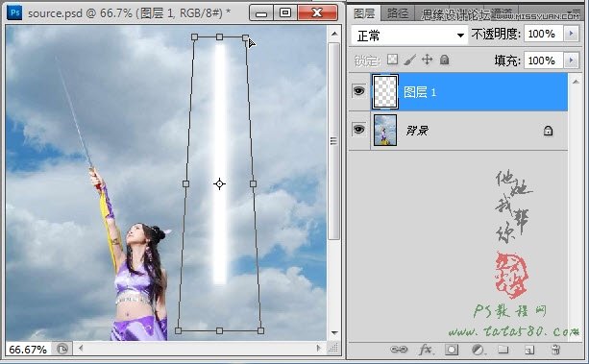589x364 pixels.
Task: Open the 不透明度 opacity slider arrow
Action: (571, 34)
